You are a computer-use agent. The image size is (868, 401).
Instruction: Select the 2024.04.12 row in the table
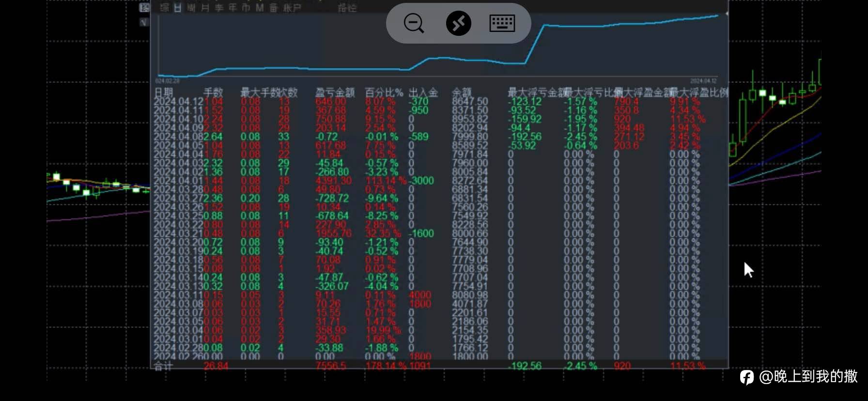[440, 102]
